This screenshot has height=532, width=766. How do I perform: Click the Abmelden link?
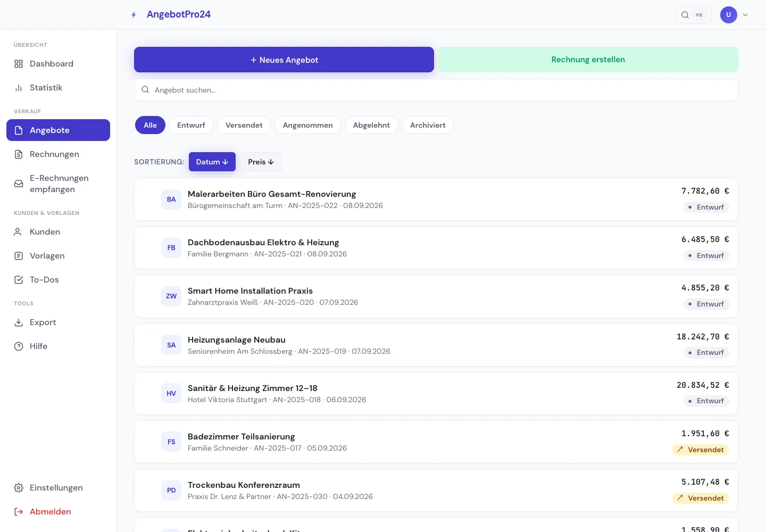click(x=58, y=512)
